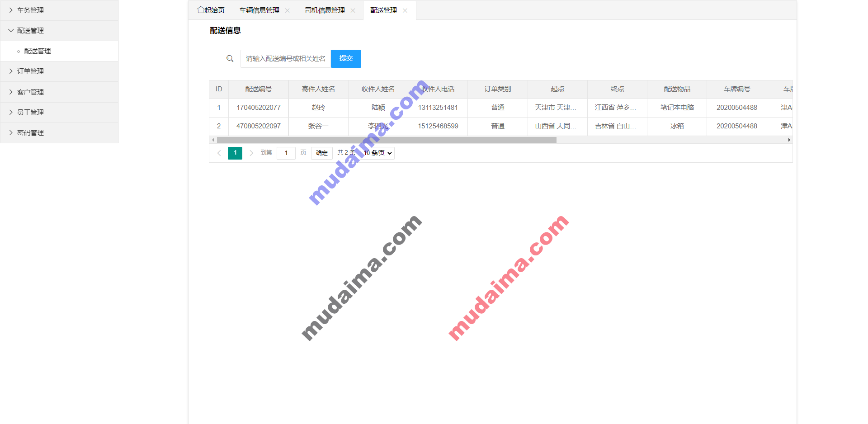The width and height of the screenshot is (868, 424).
Task: Focus the 配送编号 search input field
Action: 286,59
